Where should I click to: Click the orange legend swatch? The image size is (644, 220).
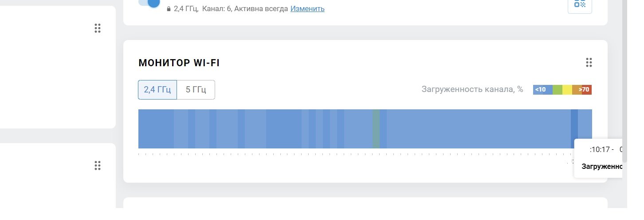577,90
